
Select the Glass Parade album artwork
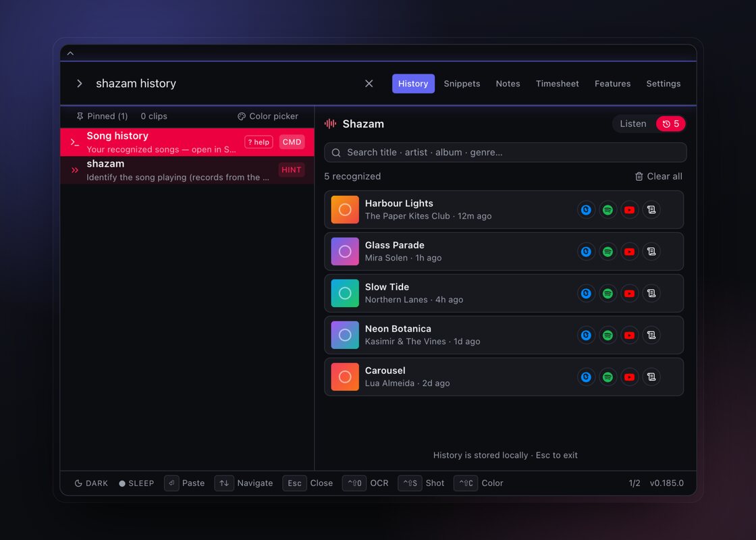345,252
